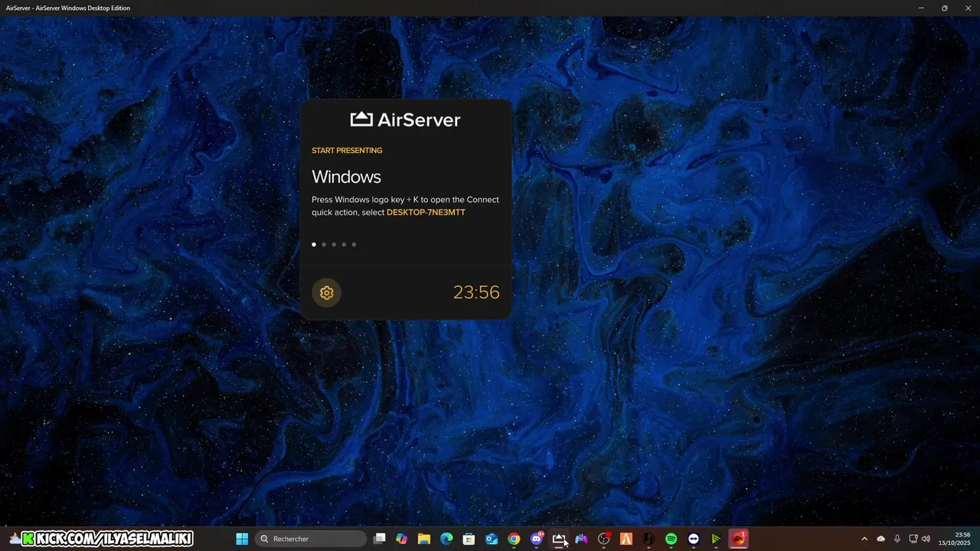Restore down the AirServer window
This screenshot has width=980, height=551.
[944, 8]
